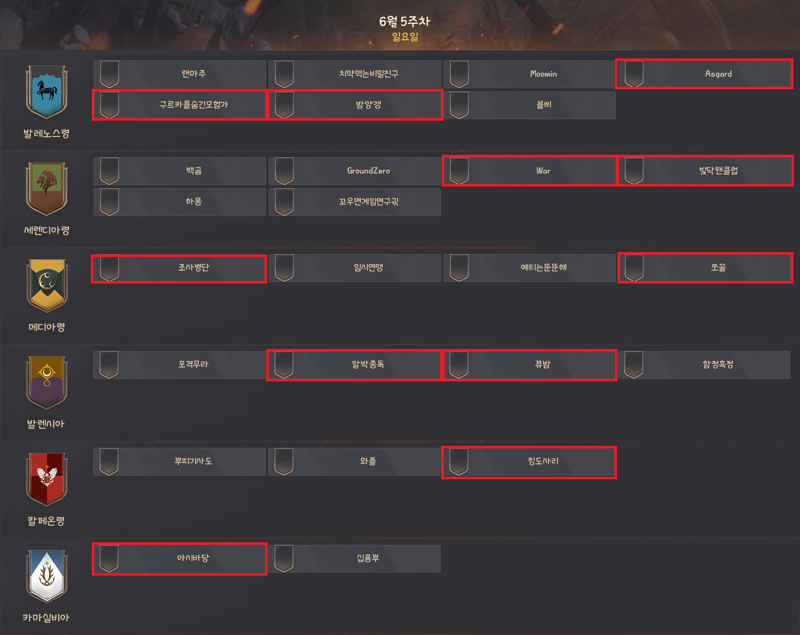Select the 함정흑정 guild entry
Viewport: 800px width, 635px height.
(704, 365)
